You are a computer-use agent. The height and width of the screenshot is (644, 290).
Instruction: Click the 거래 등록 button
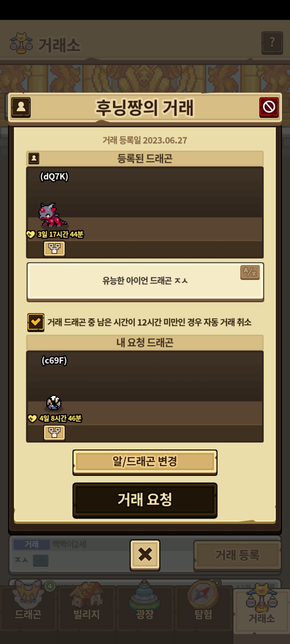pyautogui.click(x=237, y=555)
